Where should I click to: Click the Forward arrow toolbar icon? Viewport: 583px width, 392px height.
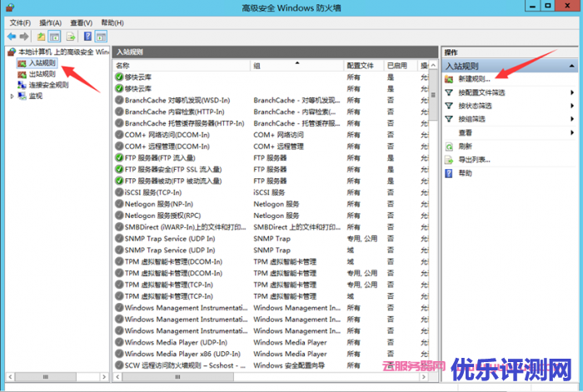24,37
